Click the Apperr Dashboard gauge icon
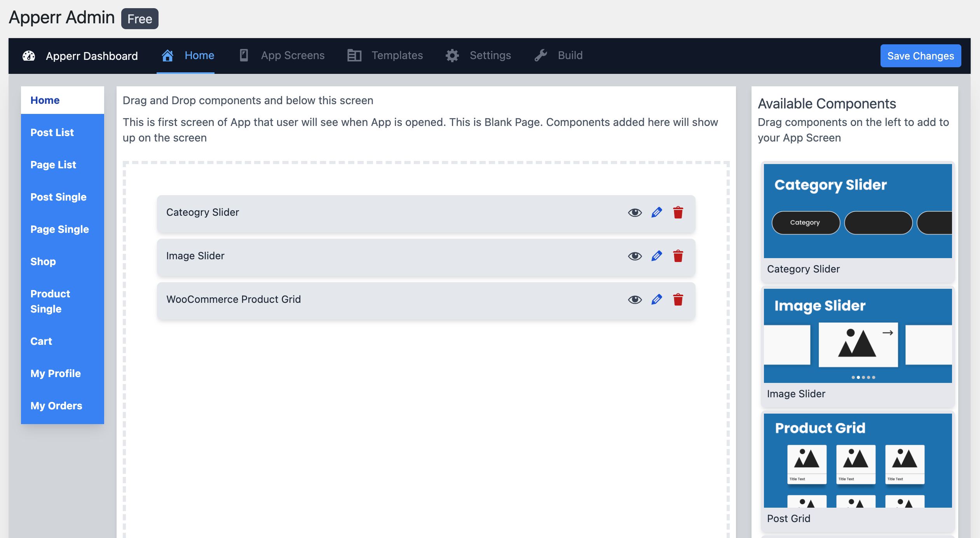This screenshot has height=538, width=980. [x=29, y=56]
